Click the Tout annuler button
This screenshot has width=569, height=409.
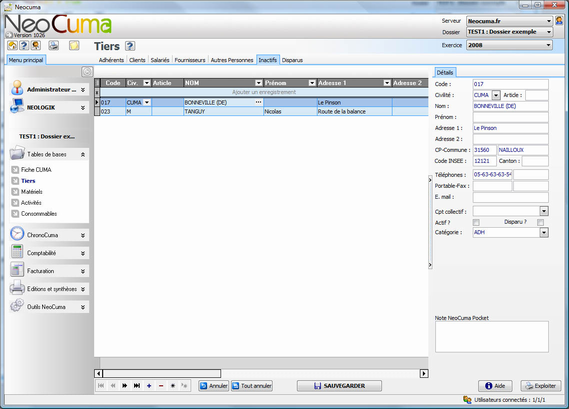(x=252, y=385)
